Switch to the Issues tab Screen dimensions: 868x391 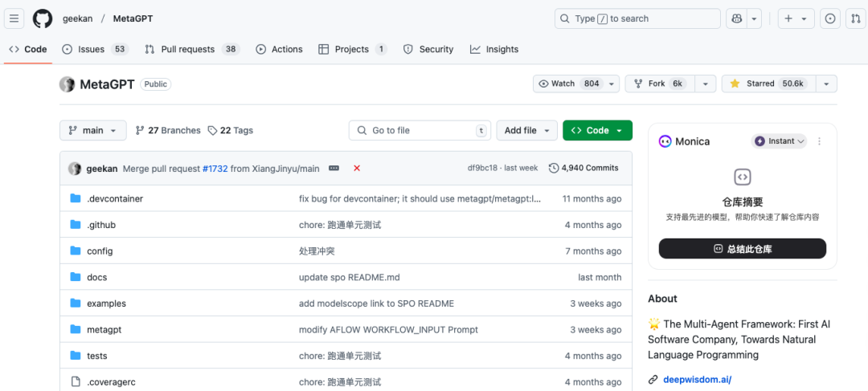coord(95,49)
